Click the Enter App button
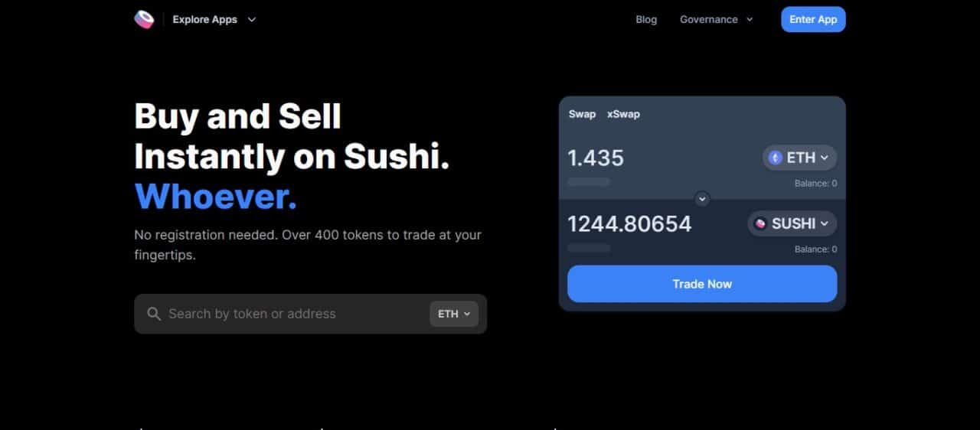Screen dimensions: 980x430 [x=813, y=19]
